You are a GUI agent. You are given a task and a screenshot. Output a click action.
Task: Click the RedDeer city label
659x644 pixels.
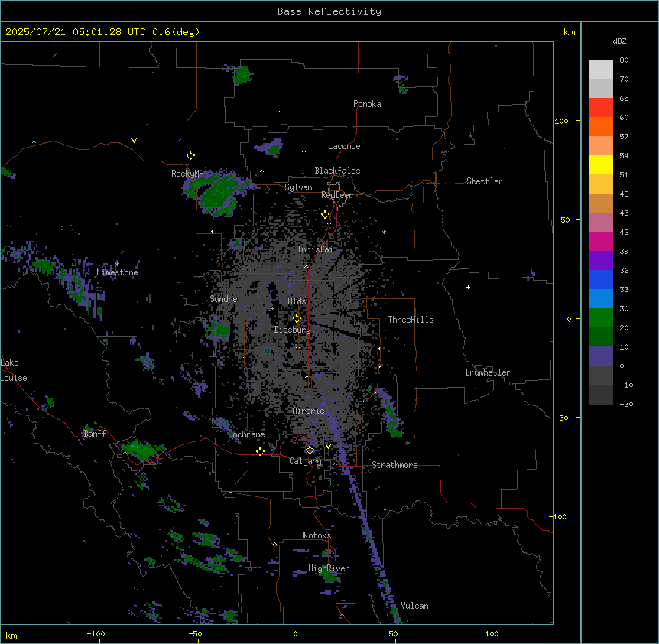[336, 195]
